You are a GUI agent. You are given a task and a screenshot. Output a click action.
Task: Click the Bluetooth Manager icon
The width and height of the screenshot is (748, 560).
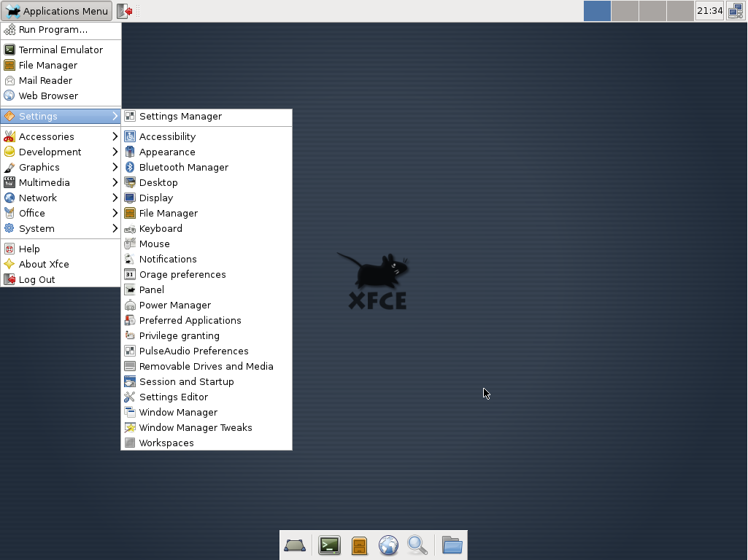tap(130, 167)
